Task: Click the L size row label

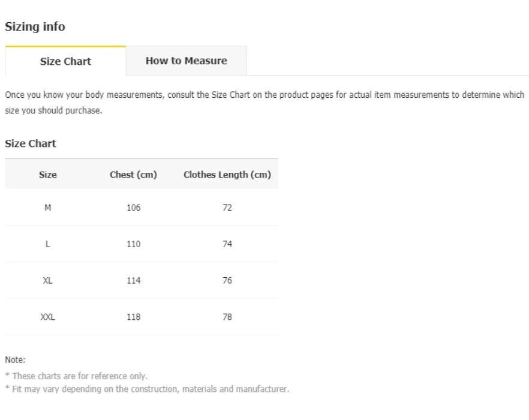Action: tap(48, 244)
